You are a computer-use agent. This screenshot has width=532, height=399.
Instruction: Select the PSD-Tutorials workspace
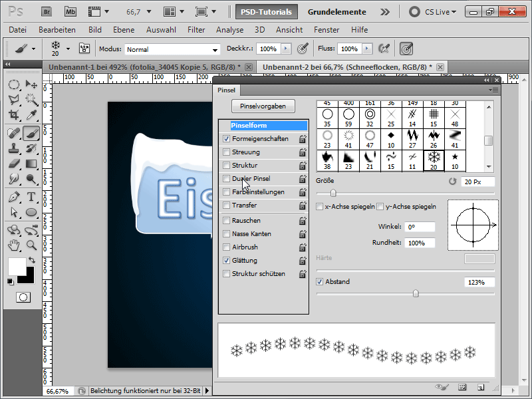(x=267, y=12)
